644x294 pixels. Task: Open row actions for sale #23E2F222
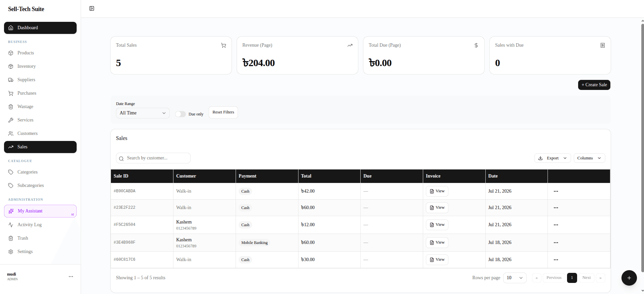tap(556, 208)
